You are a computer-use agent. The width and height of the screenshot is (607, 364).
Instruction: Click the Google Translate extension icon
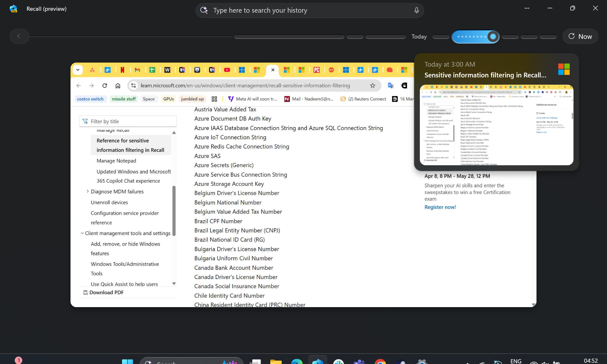click(x=390, y=86)
